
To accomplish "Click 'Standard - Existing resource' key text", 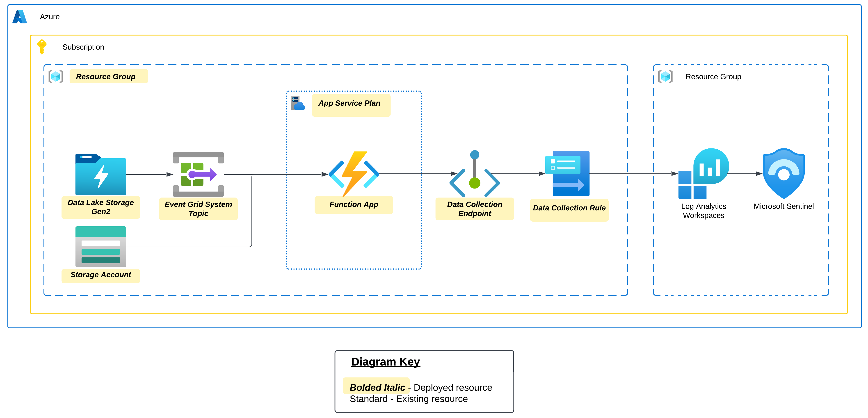I will pyautogui.click(x=408, y=399).
